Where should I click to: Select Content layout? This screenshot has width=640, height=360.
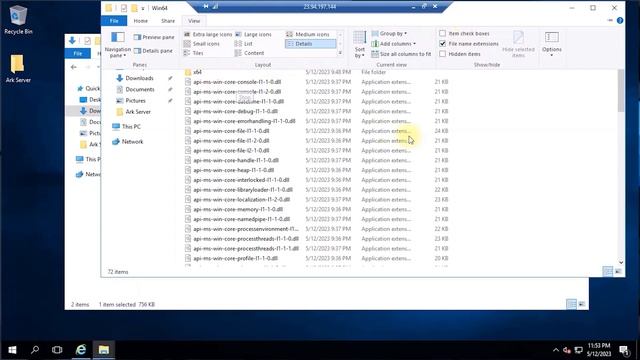pos(249,53)
